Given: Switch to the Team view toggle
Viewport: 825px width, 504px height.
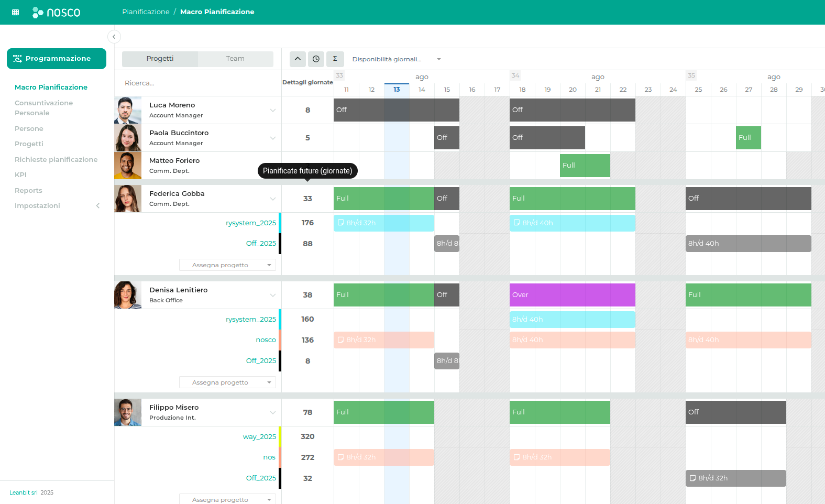Looking at the screenshot, I should [235, 59].
